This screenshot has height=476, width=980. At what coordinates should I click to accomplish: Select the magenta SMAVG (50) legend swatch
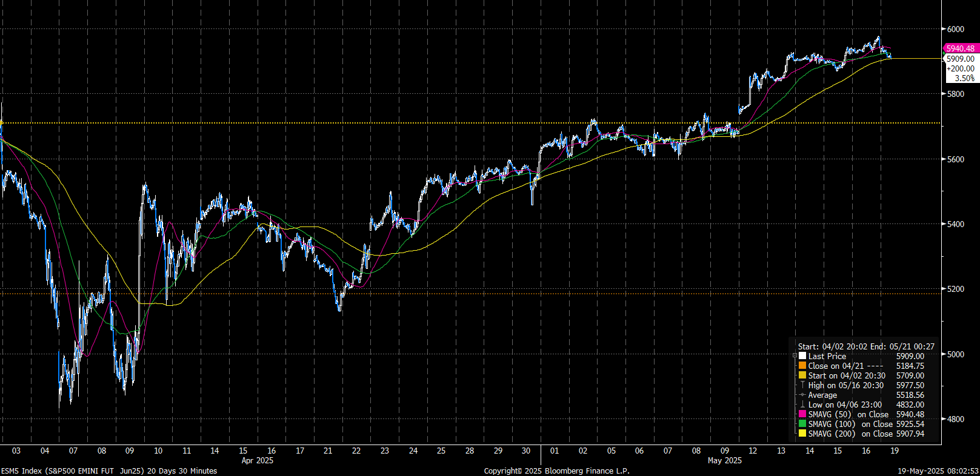coord(802,414)
